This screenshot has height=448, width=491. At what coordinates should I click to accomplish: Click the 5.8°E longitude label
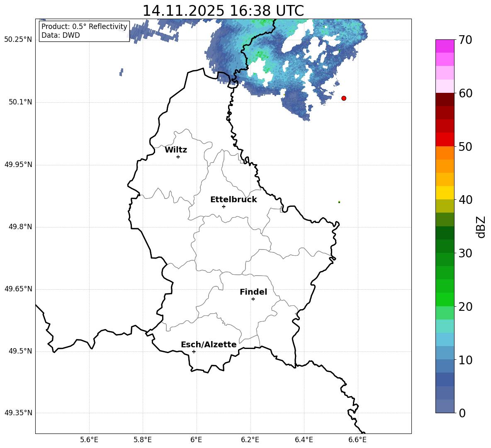[x=143, y=440]
